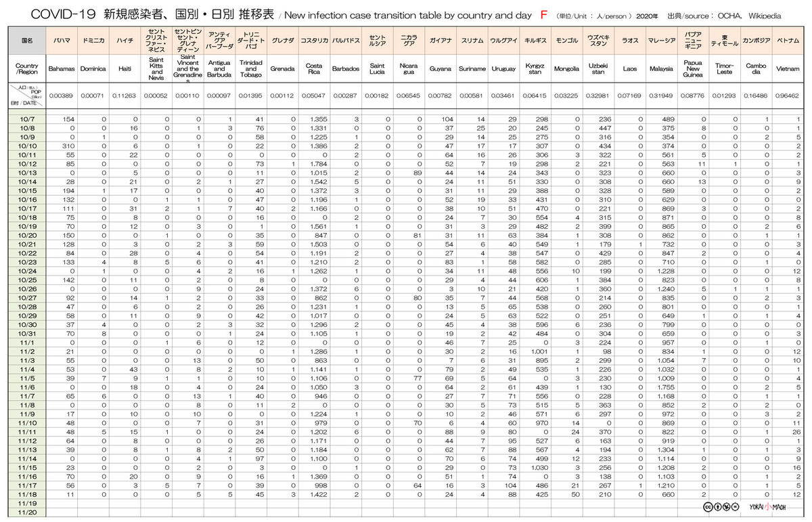
Task: Click the red F letter in title
Action: point(543,14)
